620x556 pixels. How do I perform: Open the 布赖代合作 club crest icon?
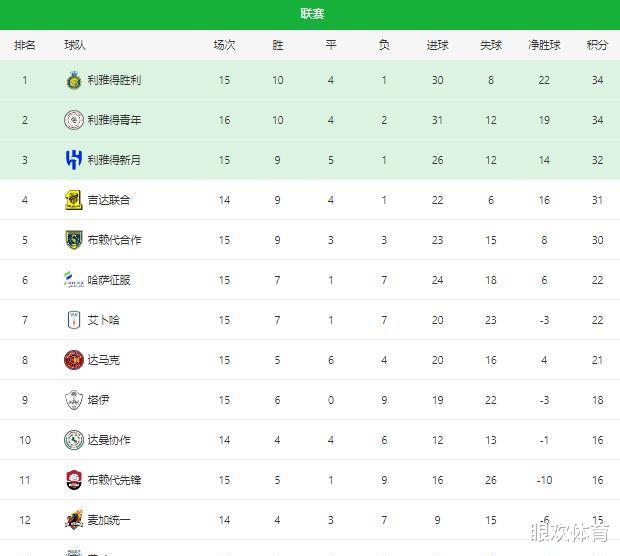point(74,240)
